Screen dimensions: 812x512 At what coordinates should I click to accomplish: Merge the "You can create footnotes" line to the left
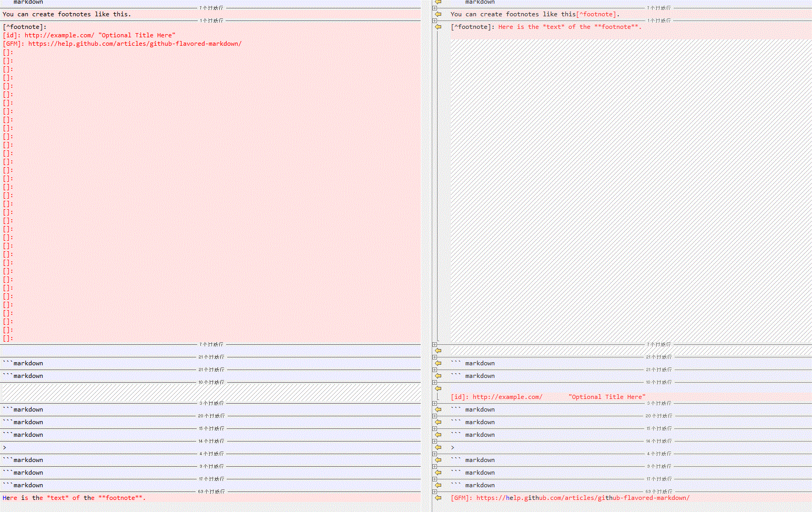(x=438, y=14)
